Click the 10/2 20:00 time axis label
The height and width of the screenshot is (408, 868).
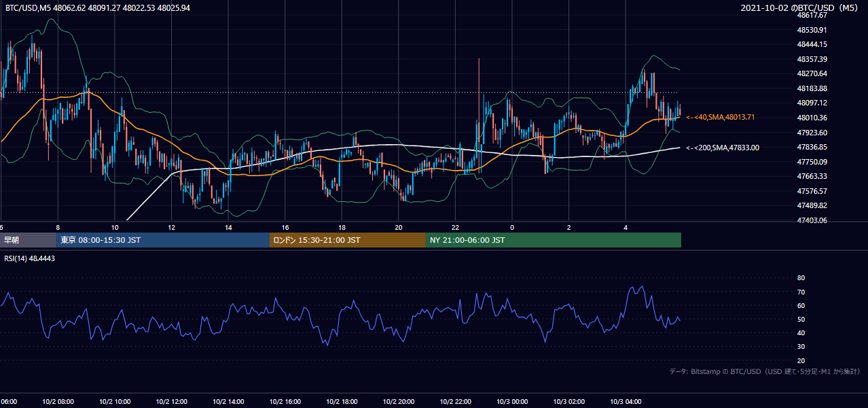[399, 401]
